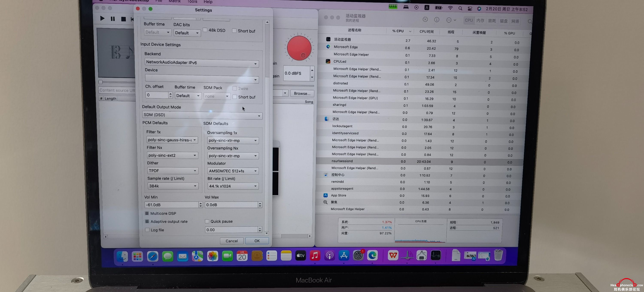Screen dimensions: 644x292
Task: Open Photos app in Dock
Action: tap(213, 256)
